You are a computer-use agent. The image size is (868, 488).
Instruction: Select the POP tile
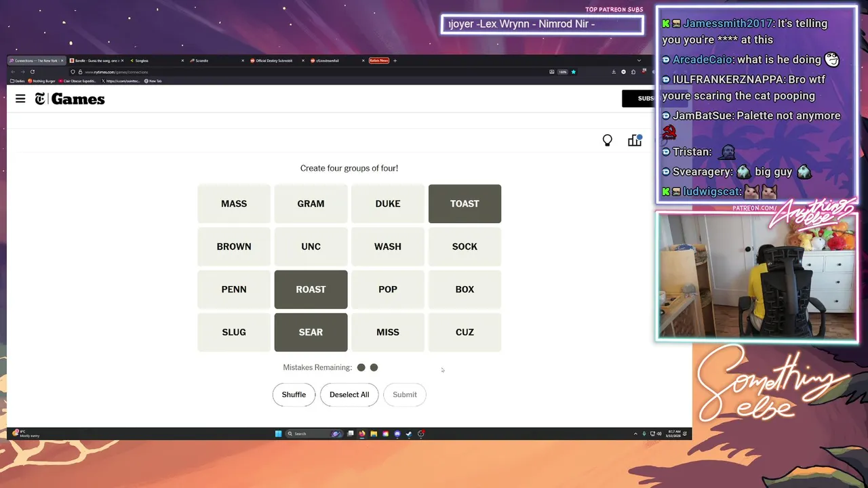pyautogui.click(x=388, y=289)
